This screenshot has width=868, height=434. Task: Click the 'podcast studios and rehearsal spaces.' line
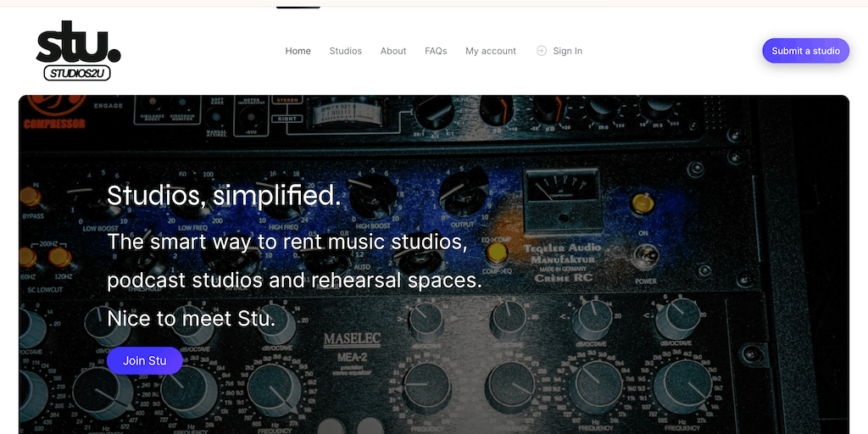[x=294, y=280]
